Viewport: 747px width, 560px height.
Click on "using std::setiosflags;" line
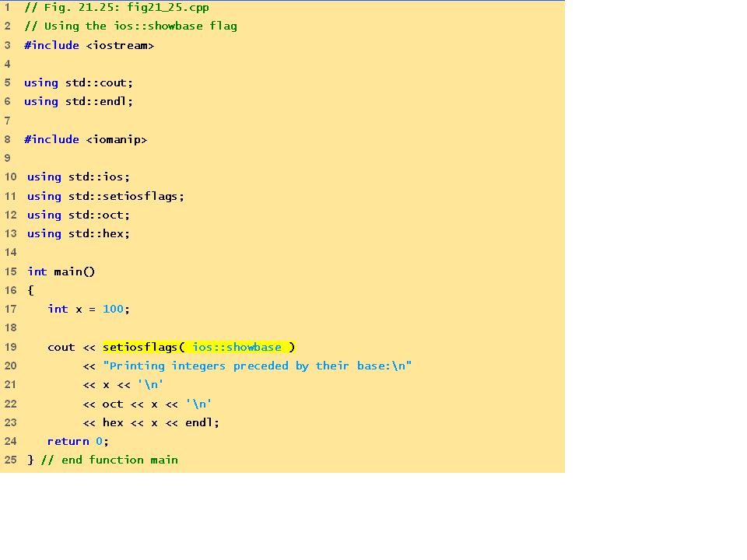tap(106, 196)
